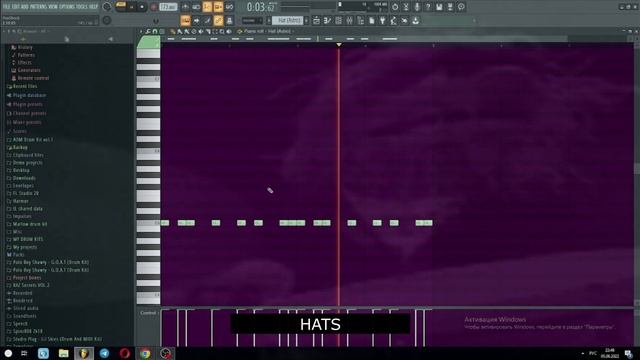Toggle the piano roll magnet snap icon
640x360 pixels.
pos(155,31)
